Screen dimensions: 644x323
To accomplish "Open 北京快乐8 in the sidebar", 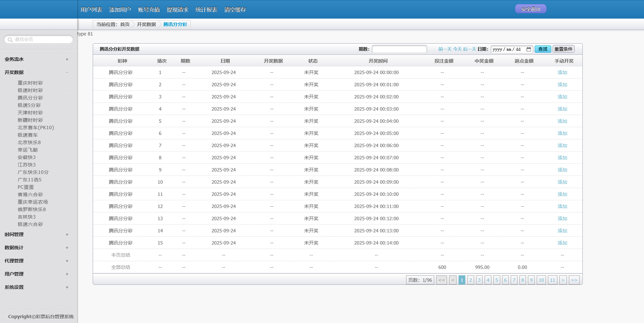I will 29,142.
